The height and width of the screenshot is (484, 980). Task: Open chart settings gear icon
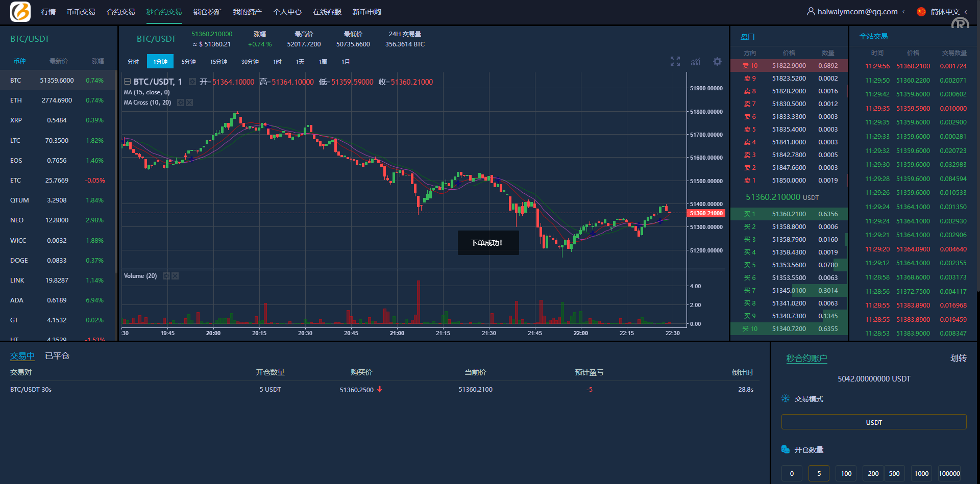[x=717, y=62]
